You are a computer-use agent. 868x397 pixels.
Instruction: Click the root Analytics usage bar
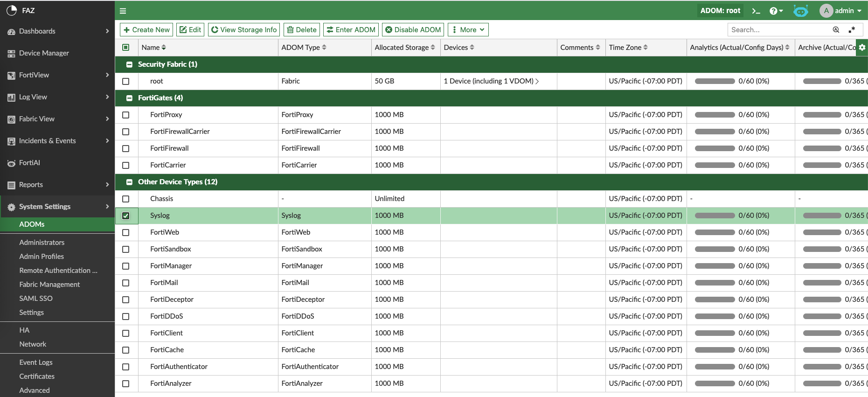click(x=715, y=81)
